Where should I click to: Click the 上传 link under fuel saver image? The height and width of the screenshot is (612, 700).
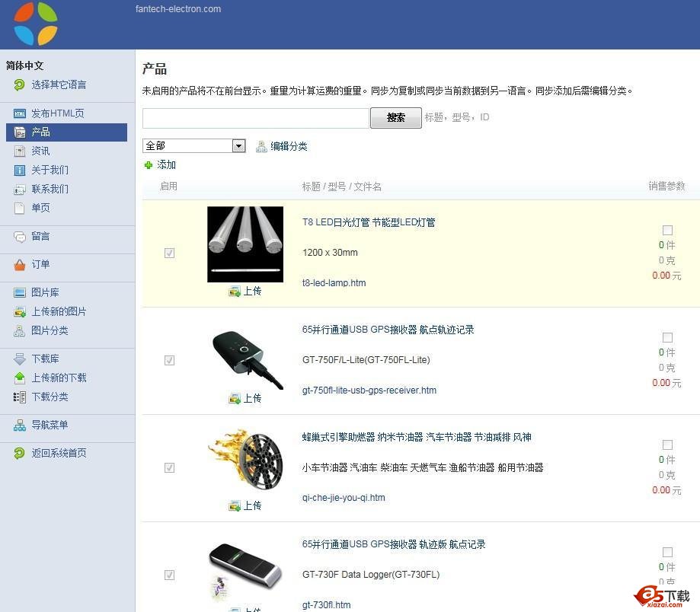[x=252, y=506]
